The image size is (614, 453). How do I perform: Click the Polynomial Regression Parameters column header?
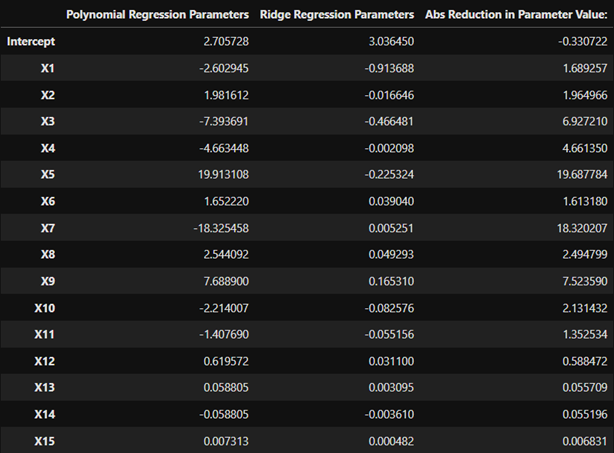pyautogui.click(x=157, y=14)
